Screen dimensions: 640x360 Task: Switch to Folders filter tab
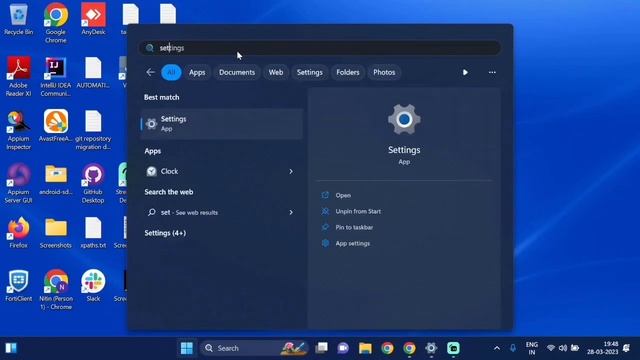pos(348,72)
